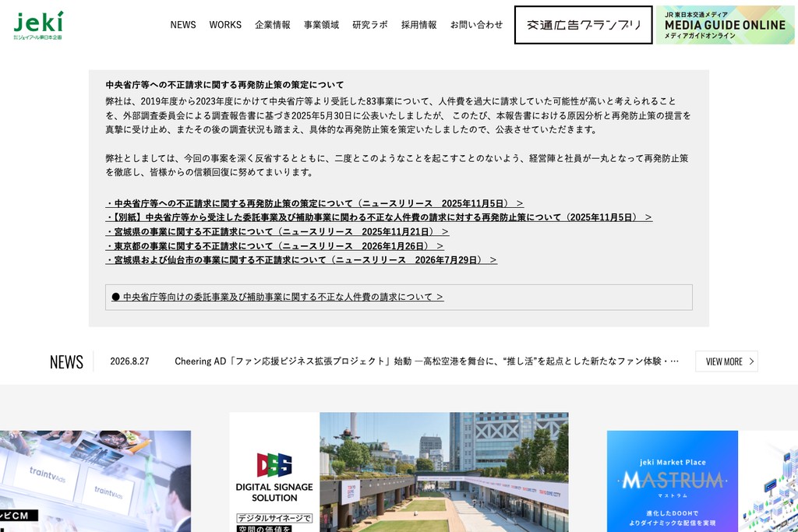Open the 企業情報 menu item
The width and height of the screenshot is (798, 532).
coord(273,25)
